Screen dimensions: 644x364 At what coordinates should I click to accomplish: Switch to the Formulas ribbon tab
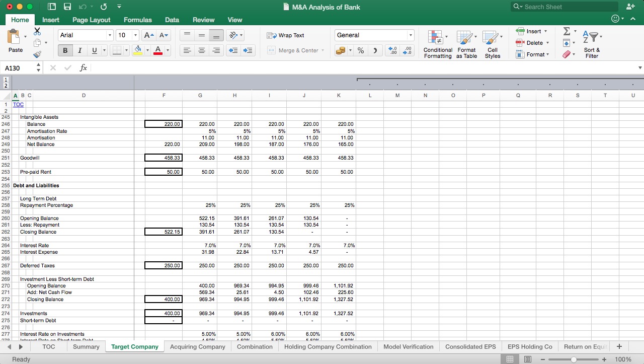(137, 20)
